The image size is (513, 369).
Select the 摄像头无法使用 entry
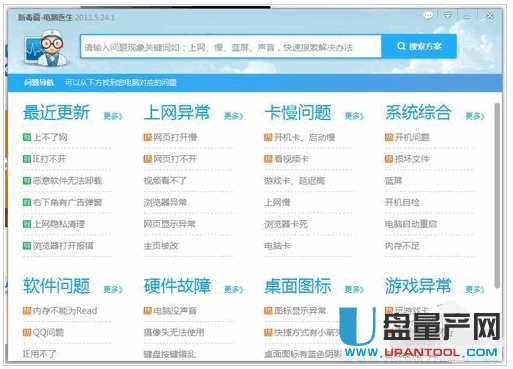(174, 332)
